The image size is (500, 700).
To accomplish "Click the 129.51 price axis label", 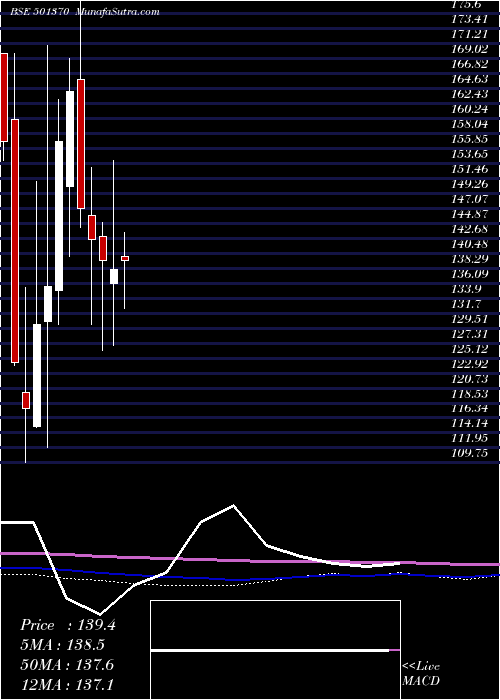I will pos(471,319).
